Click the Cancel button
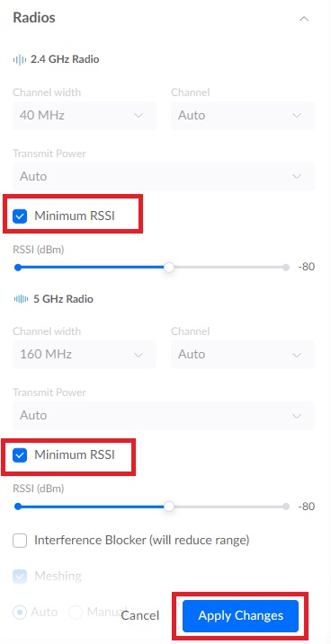Image resolution: width=331 pixels, height=644 pixels. [x=139, y=615]
